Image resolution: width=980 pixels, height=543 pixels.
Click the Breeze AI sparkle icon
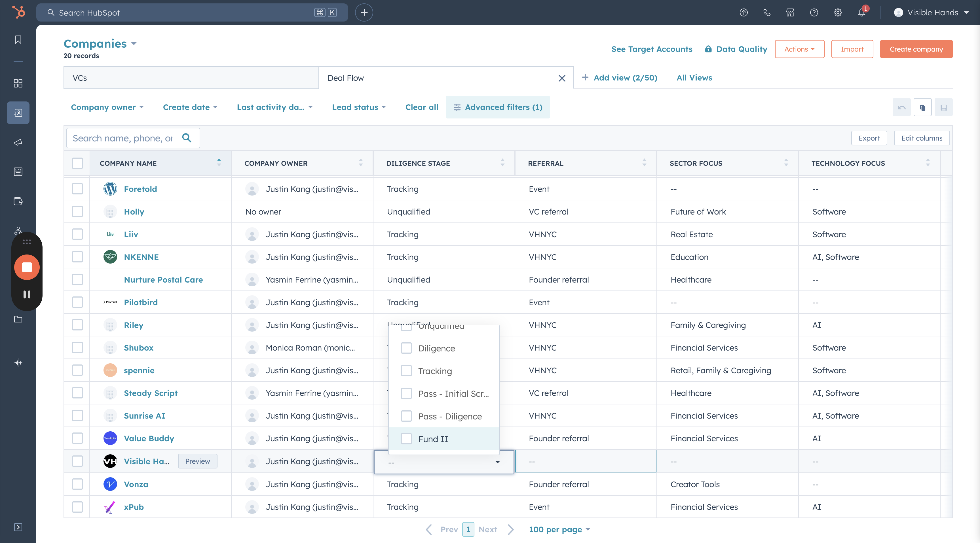18,362
